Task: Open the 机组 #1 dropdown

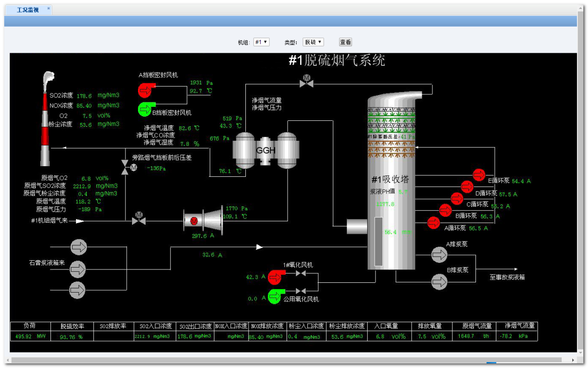Action: point(261,42)
